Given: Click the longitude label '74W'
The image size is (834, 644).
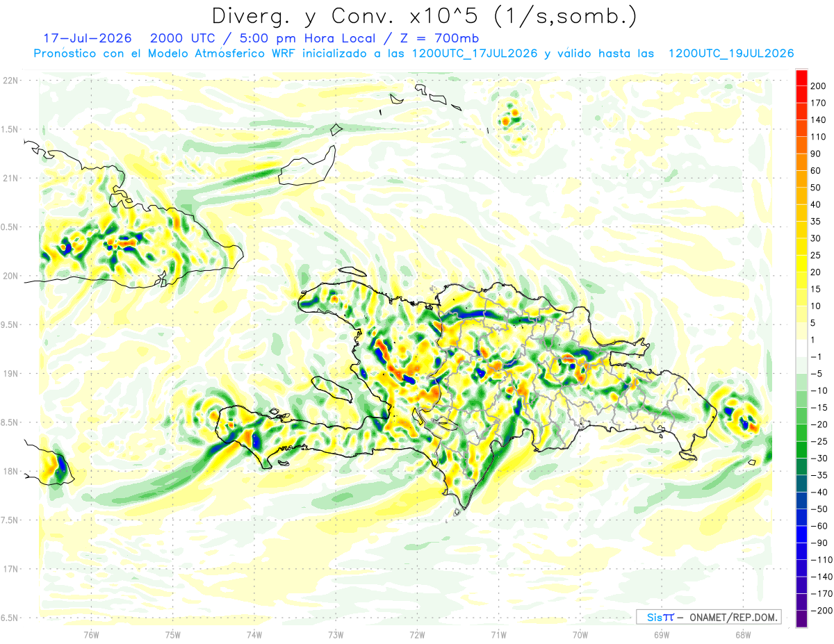Looking at the screenshot, I should point(254,634).
